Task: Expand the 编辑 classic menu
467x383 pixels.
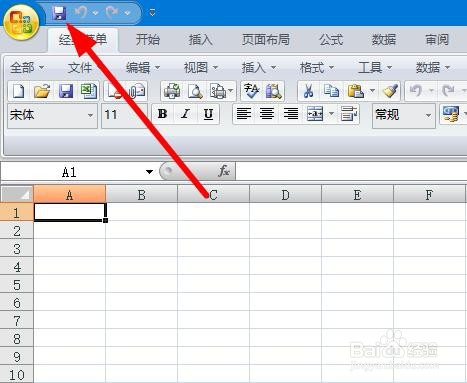Action: coord(143,68)
